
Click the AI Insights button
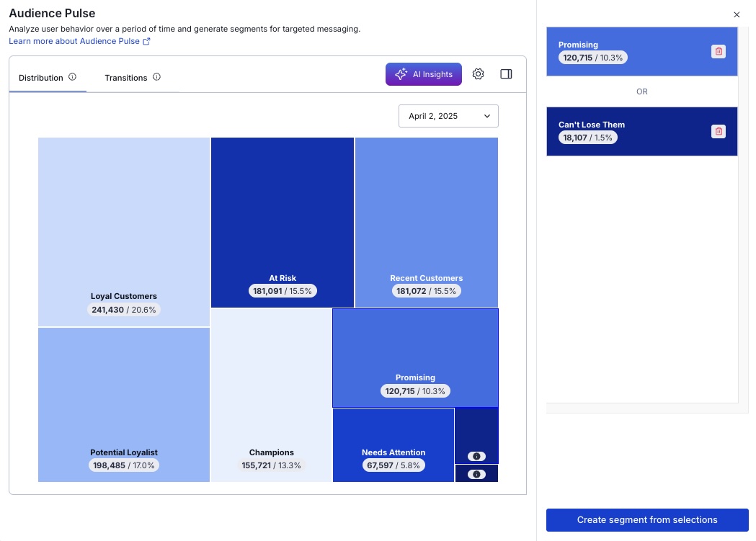[424, 74]
